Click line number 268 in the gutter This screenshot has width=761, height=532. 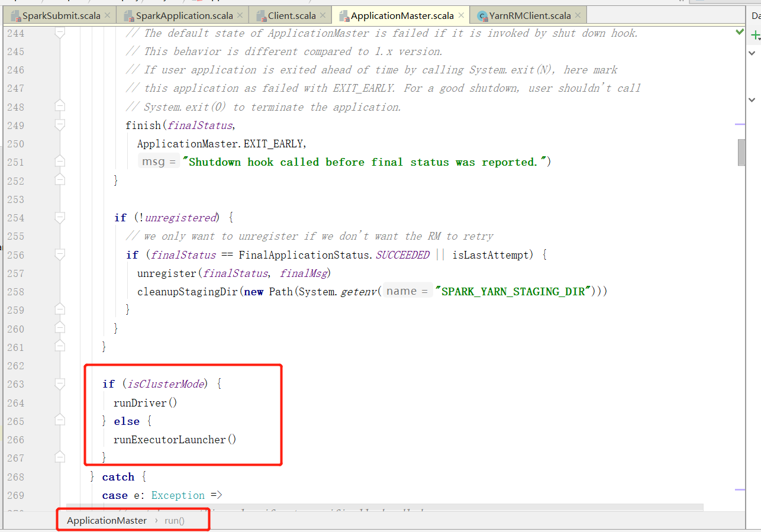(16, 476)
